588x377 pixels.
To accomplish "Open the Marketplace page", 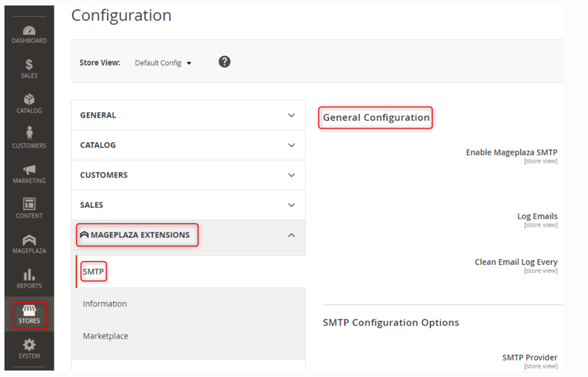I will (x=106, y=336).
